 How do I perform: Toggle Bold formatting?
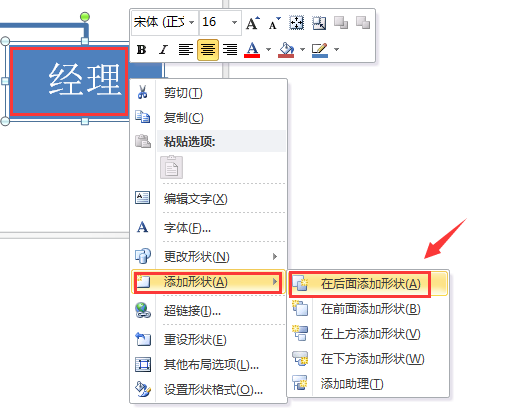click(x=142, y=50)
